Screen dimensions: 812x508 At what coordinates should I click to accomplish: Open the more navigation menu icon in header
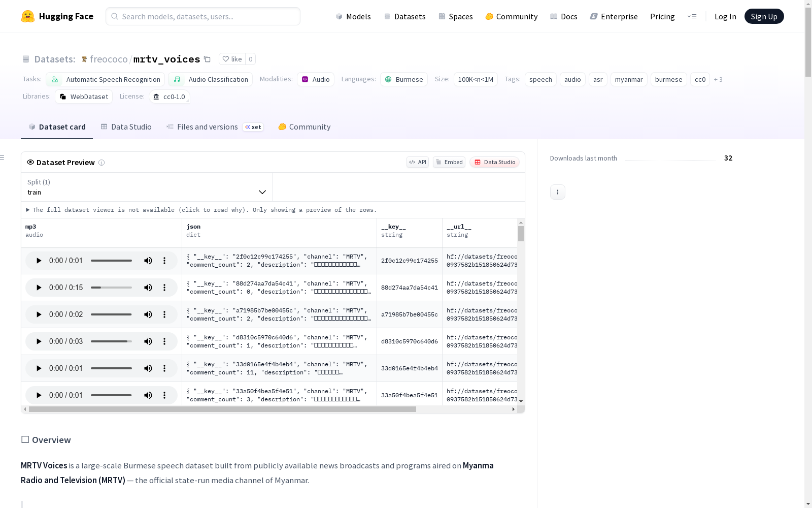(692, 16)
